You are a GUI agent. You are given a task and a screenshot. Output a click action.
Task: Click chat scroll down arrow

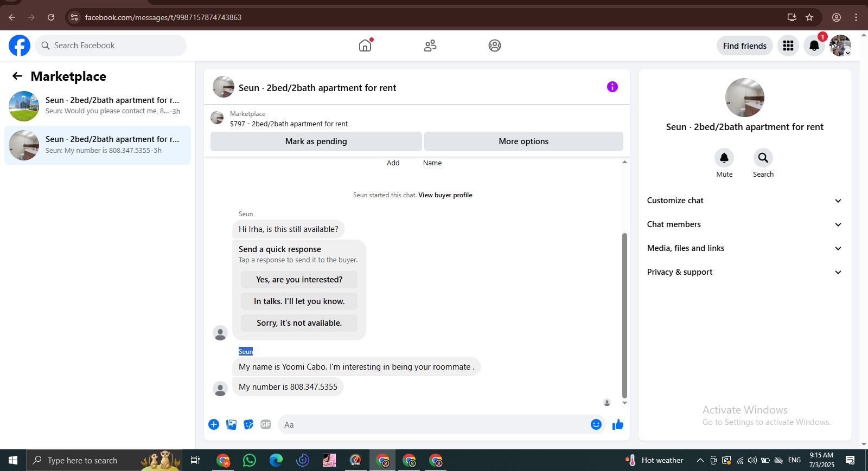(624, 403)
